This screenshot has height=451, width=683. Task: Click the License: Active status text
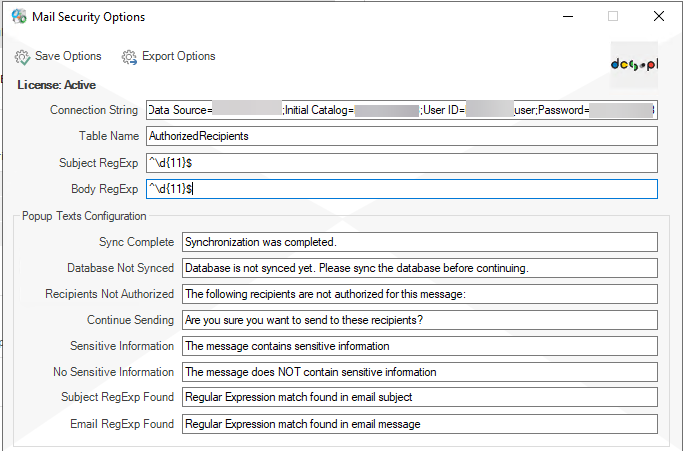click(x=57, y=85)
